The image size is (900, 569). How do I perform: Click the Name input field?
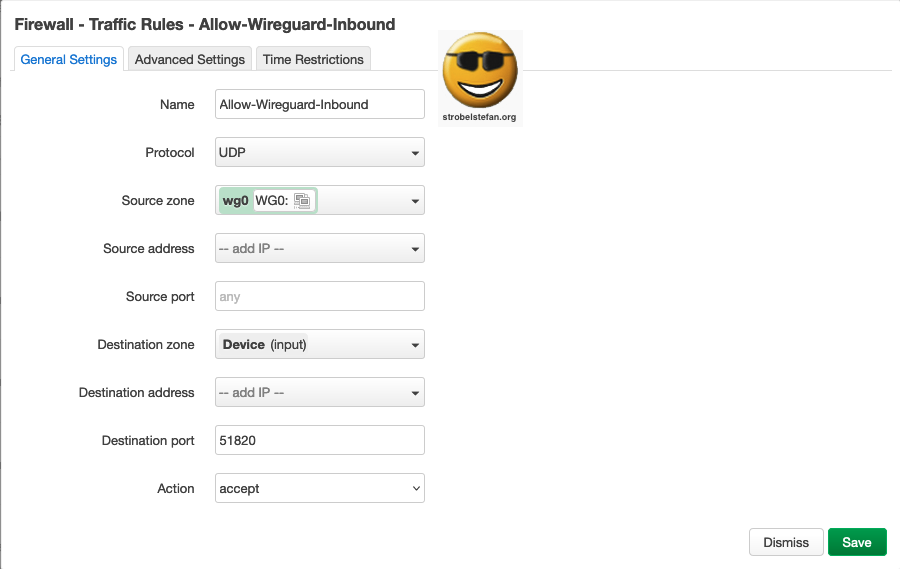tap(320, 104)
